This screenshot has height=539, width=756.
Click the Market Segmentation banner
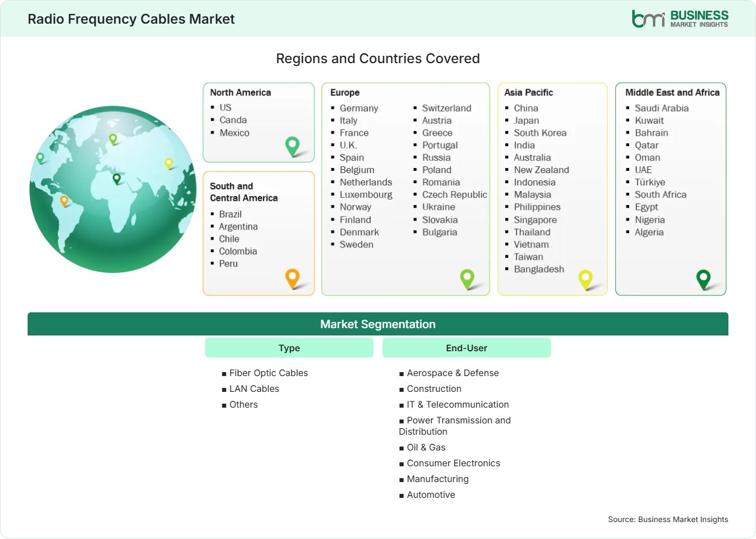click(378, 324)
